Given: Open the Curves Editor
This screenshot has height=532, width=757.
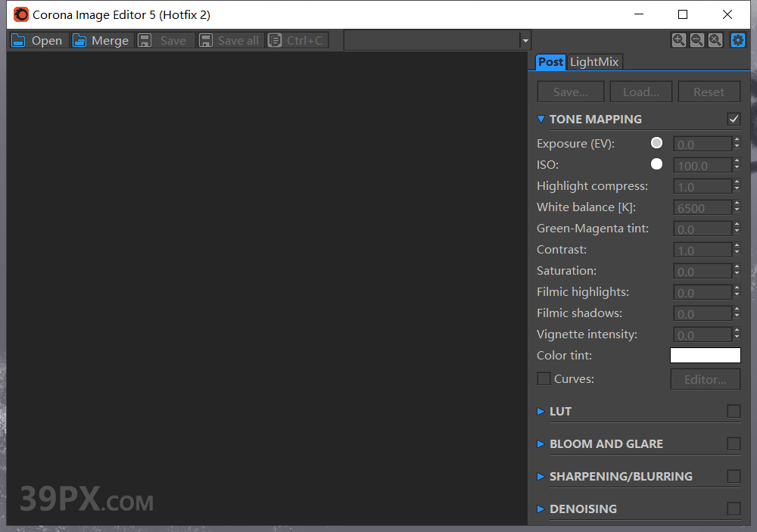Looking at the screenshot, I should tap(705, 378).
